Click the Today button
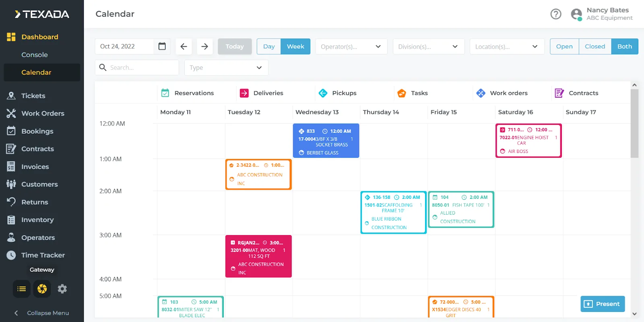The height and width of the screenshot is (322, 644). [235, 46]
